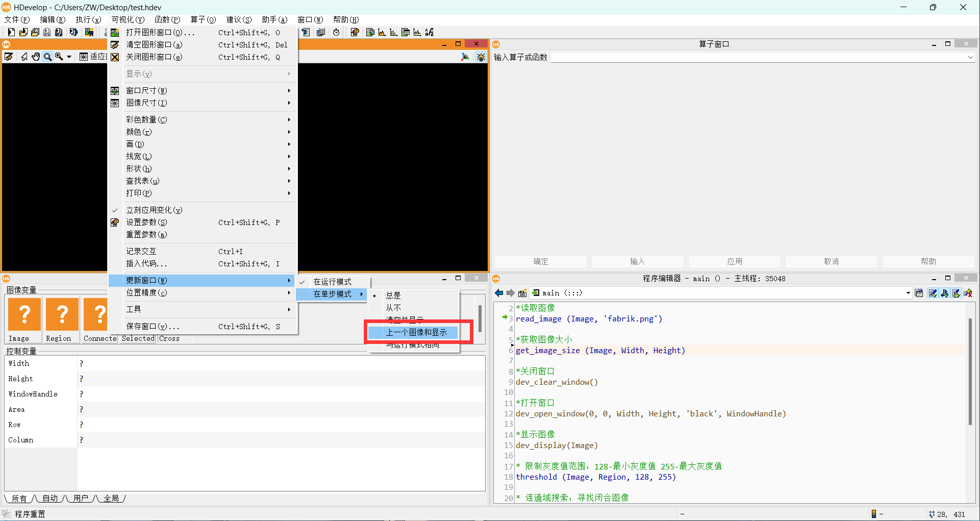Switch to the 用户 variables tab

(81, 498)
